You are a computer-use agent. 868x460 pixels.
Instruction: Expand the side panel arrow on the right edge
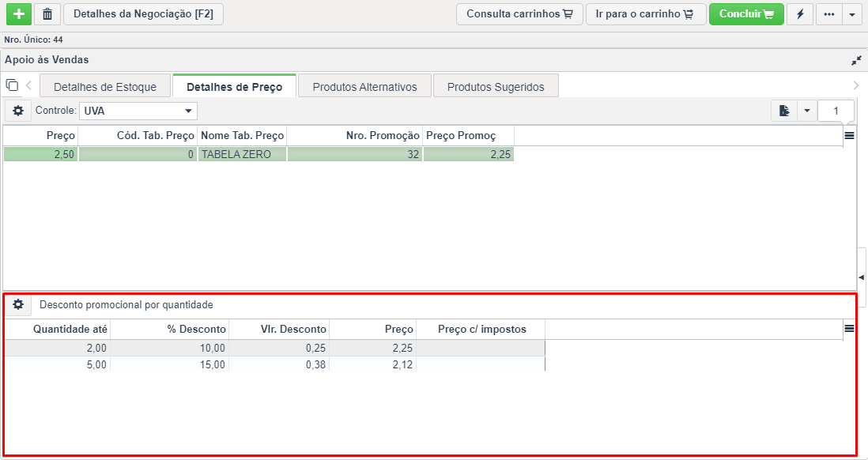coord(862,277)
